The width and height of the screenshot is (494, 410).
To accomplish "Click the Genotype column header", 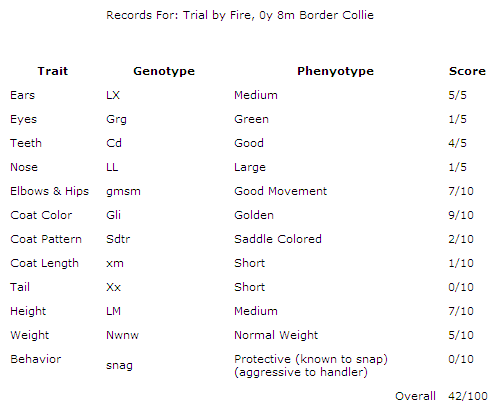I will tap(164, 71).
